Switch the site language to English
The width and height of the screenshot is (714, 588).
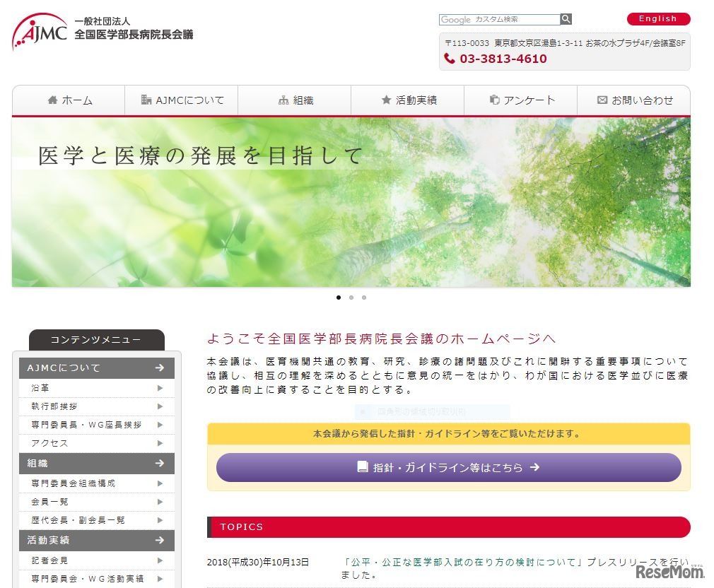click(658, 19)
